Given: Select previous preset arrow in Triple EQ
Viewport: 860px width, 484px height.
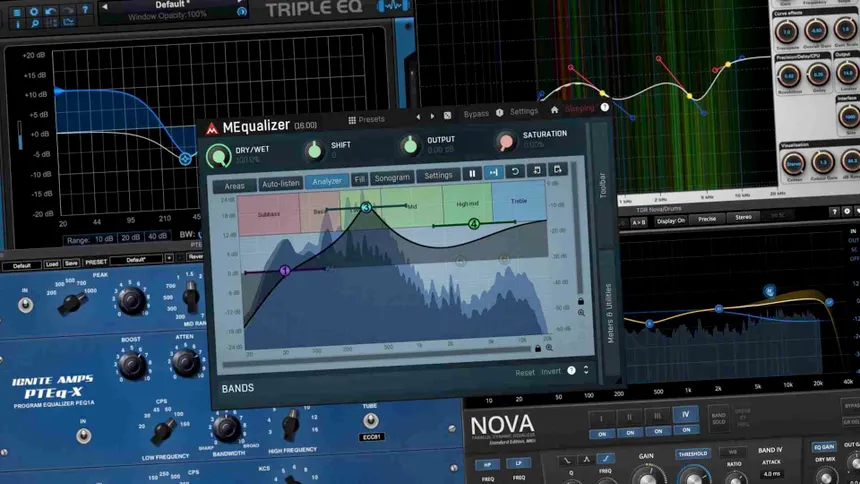Looking at the screenshot, I should [105, 7].
